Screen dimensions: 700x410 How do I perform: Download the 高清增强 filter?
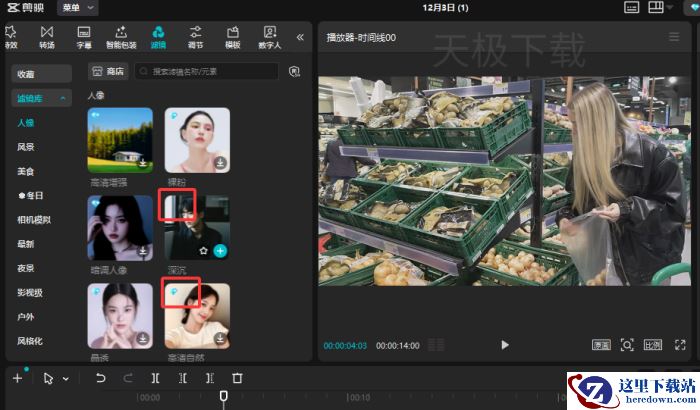[143, 163]
